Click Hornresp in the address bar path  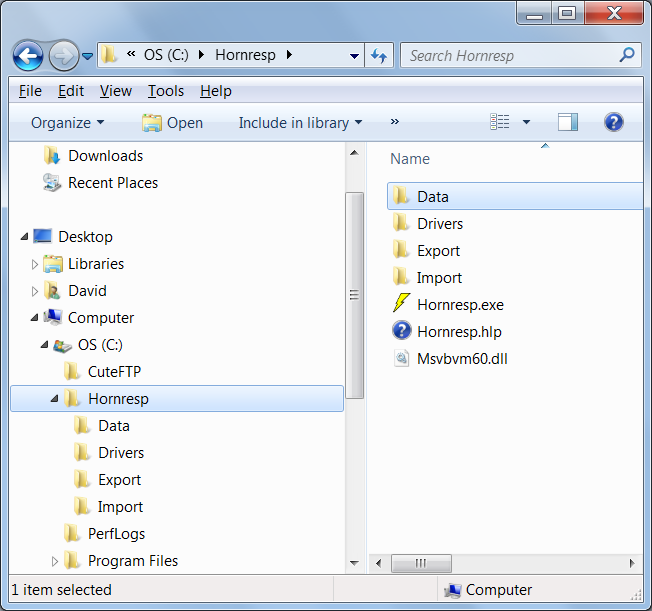click(245, 55)
